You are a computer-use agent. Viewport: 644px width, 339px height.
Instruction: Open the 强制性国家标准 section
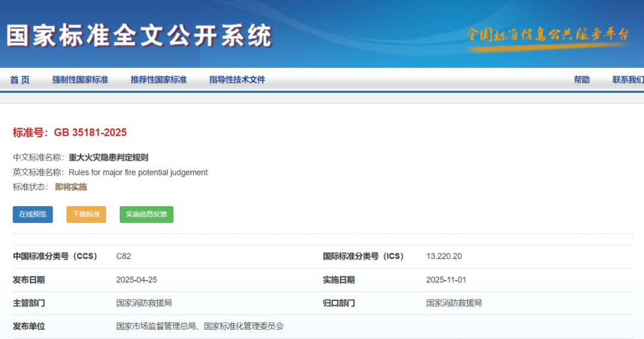pos(80,80)
